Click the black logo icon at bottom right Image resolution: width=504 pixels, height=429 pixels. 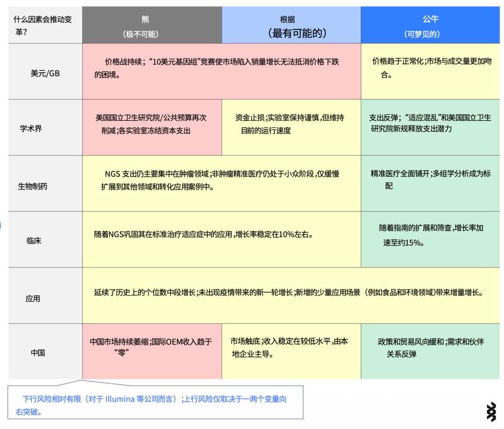(490, 411)
